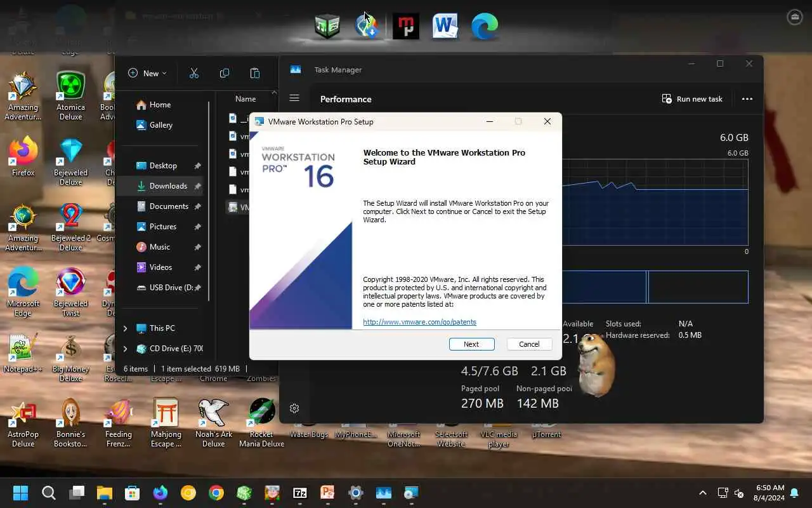The width and height of the screenshot is (812, 508).
Task: Expand the CD Drive (E:) tree node
Action: [125, 349]
